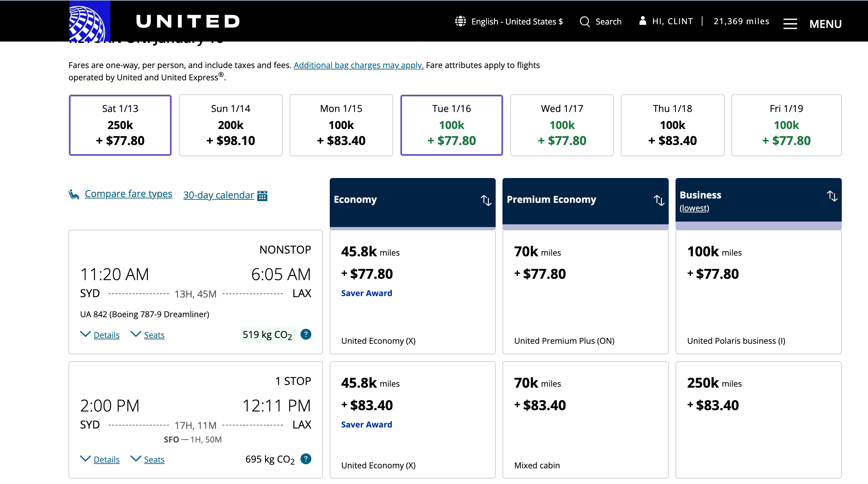The height and width of the screenshot is (484, 868).
Task: Choose 100k miles Polaris business fare
Action: point(758,292)
